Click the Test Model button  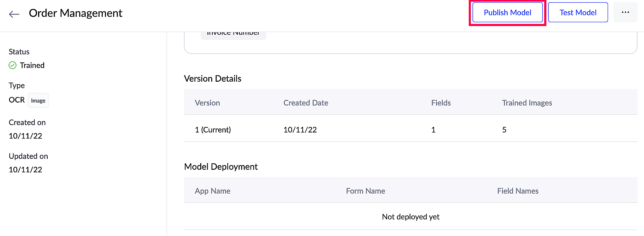(x=578, y=13)
